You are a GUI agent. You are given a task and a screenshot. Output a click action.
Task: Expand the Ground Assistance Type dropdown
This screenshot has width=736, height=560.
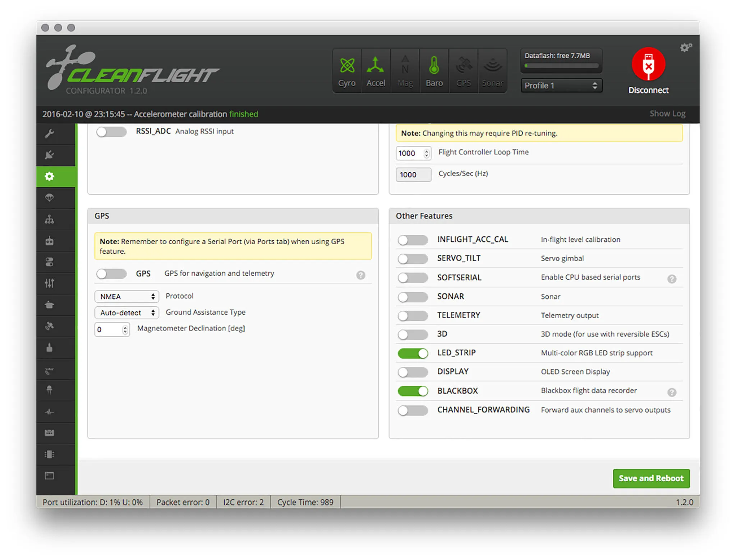tap(126, 313)
